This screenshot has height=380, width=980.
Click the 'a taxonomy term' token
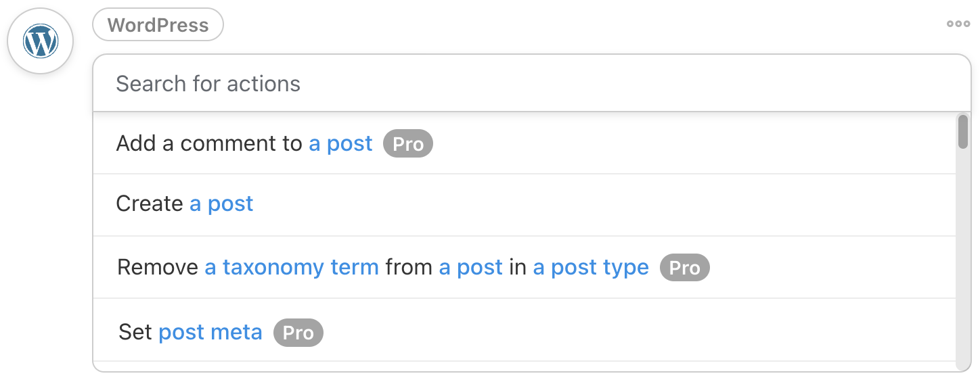coord(292,268)
